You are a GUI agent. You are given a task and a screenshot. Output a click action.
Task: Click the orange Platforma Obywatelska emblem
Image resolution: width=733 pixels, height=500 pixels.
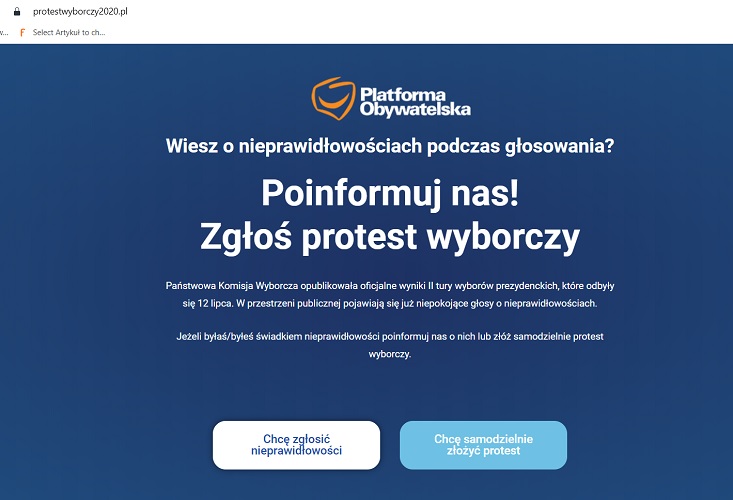333,98
